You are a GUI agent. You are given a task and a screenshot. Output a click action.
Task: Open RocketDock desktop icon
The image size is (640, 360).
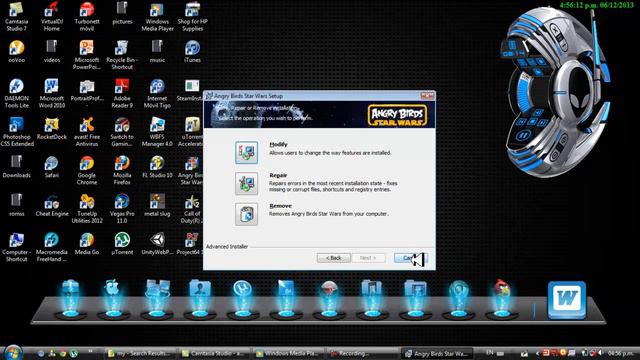pyautogui.click(x=52, y=128)
